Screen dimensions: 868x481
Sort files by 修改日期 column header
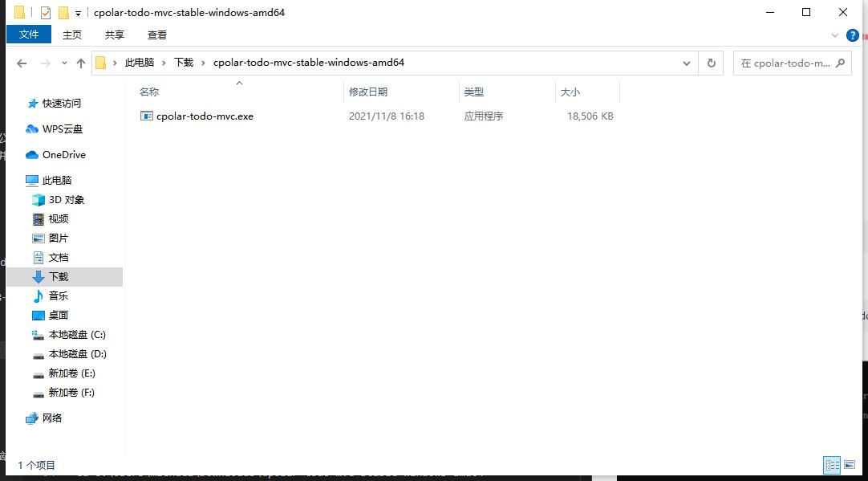point(368,92)
